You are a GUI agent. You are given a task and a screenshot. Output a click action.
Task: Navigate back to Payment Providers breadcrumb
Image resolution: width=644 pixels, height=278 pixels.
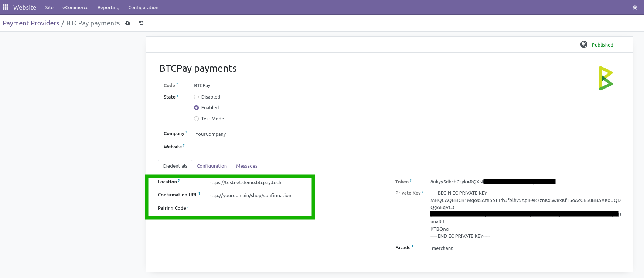pos(31,23)
